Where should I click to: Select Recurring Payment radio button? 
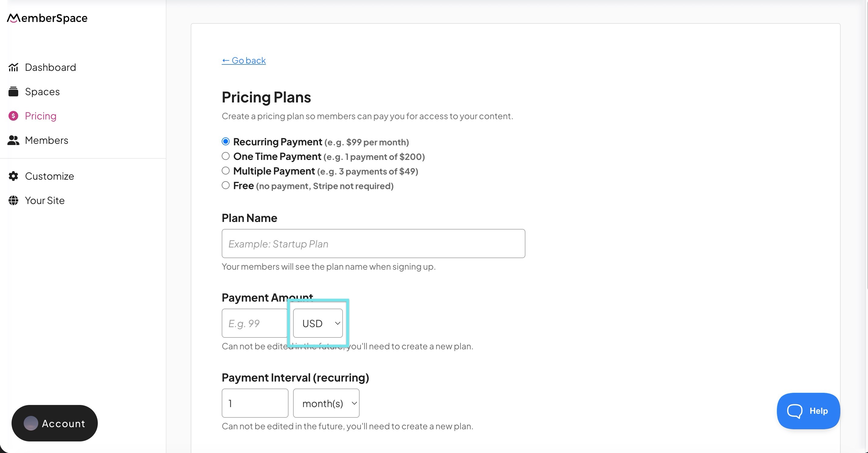coord(226,142)
